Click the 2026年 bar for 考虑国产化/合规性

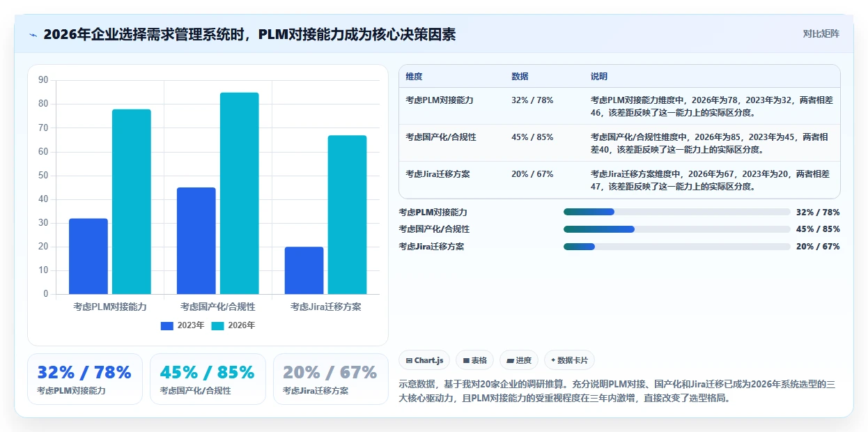[240, 194]
